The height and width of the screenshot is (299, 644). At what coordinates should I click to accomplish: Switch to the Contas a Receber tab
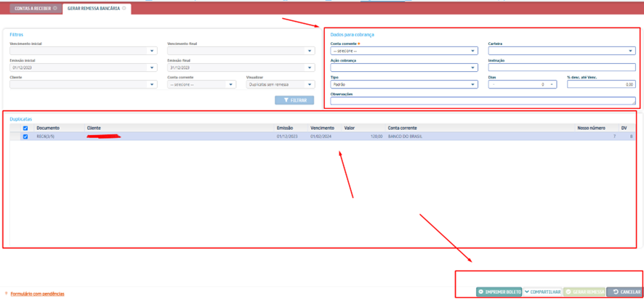point(31,9)
